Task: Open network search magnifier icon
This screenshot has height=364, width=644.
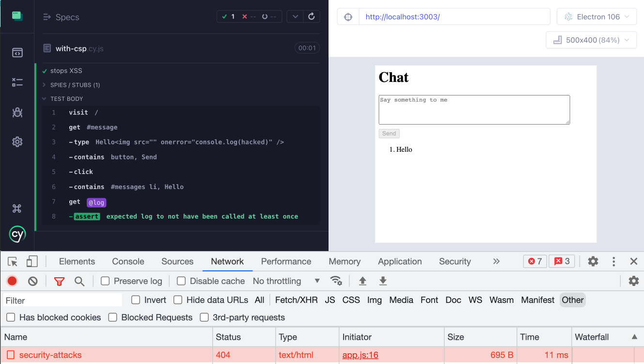Action: point(79,281)
